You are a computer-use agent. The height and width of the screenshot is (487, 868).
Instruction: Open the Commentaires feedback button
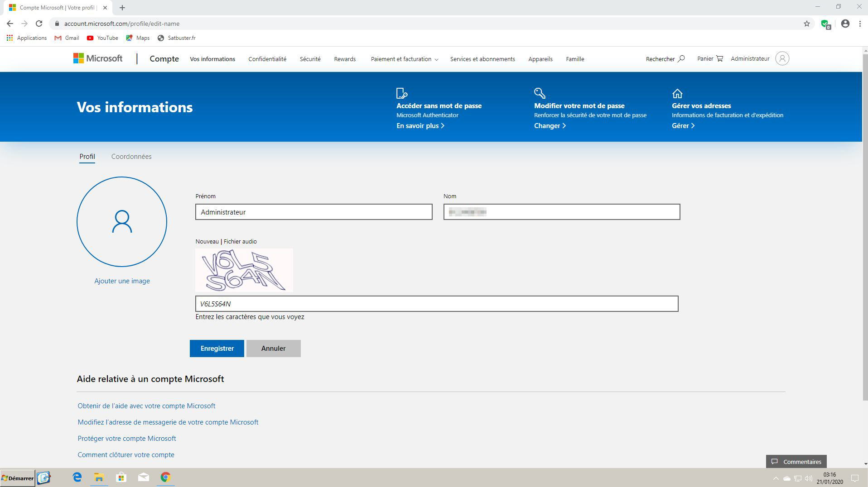[796, 462]
